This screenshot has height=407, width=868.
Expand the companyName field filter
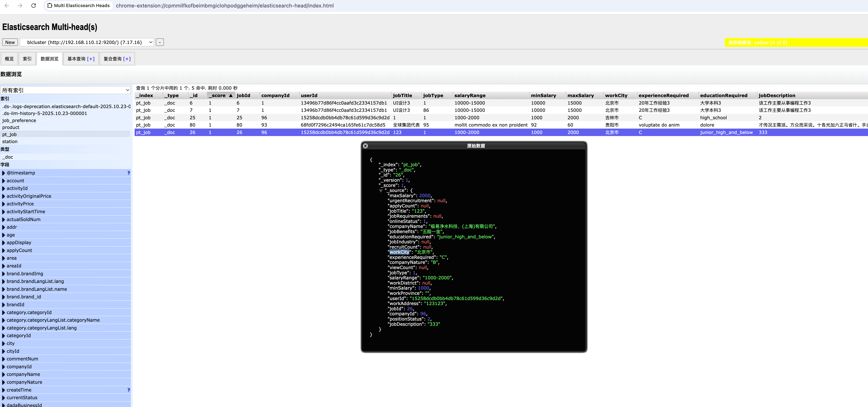point(4,374)
